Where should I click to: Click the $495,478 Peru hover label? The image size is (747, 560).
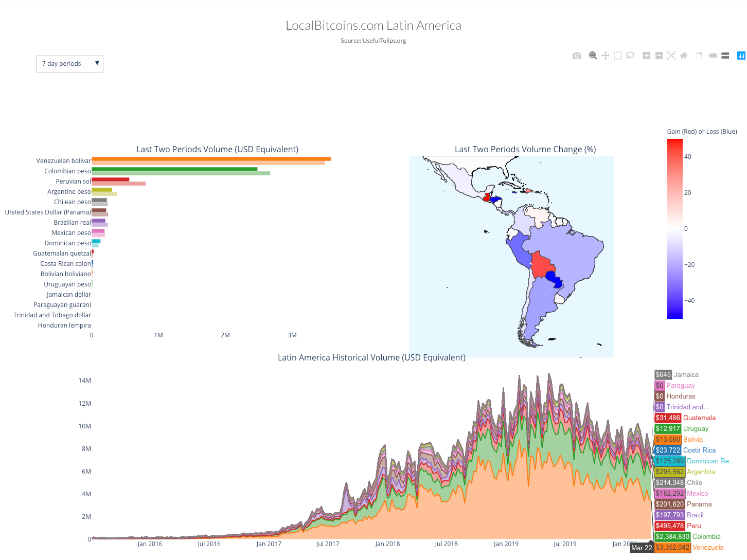pyautogui.click(x=678, y=526)
